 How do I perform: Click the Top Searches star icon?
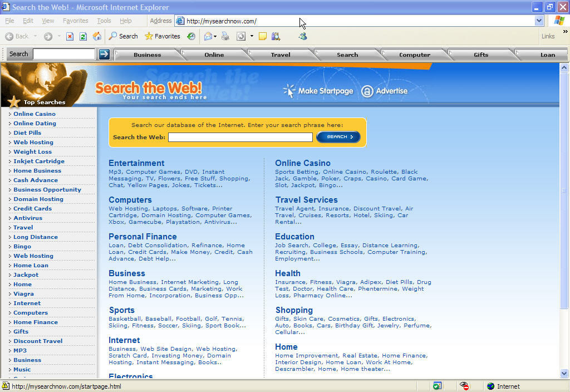pyautogui.click(x=14, y=102)
